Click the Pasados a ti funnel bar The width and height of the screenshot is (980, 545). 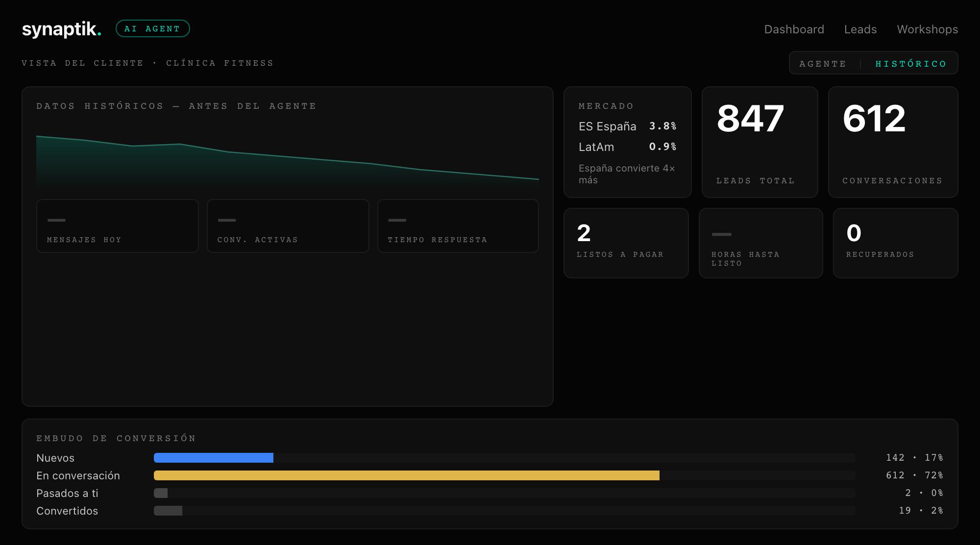click(x=161, y=493)
